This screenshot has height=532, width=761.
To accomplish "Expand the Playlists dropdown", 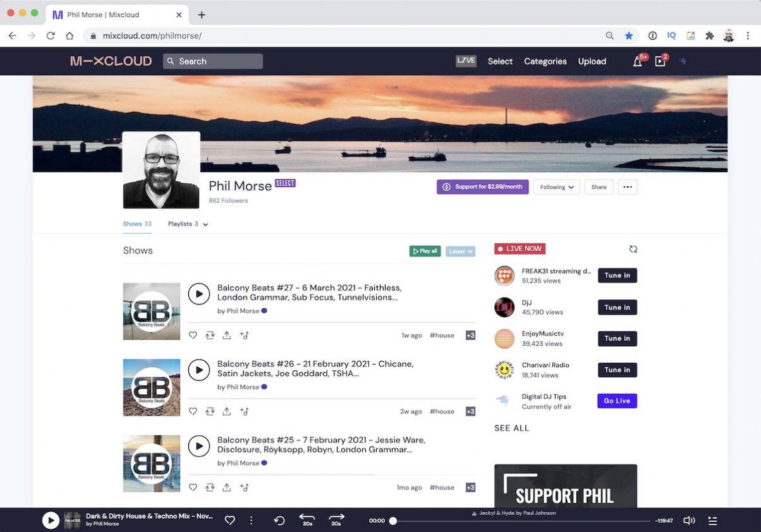I will 188,224.
